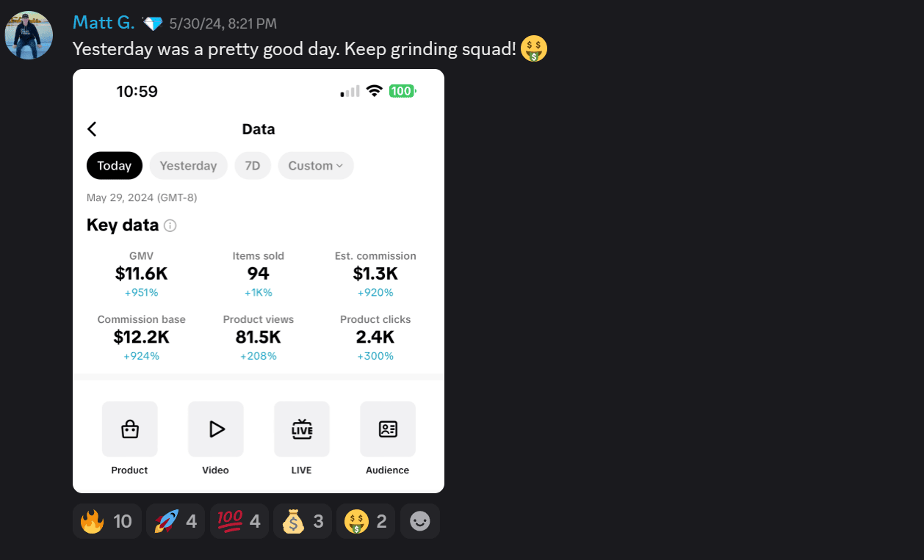The width and height of the screenshot is (924, 560).
Task: Click the add reaction smiley icon
Action: click(420, 521)
